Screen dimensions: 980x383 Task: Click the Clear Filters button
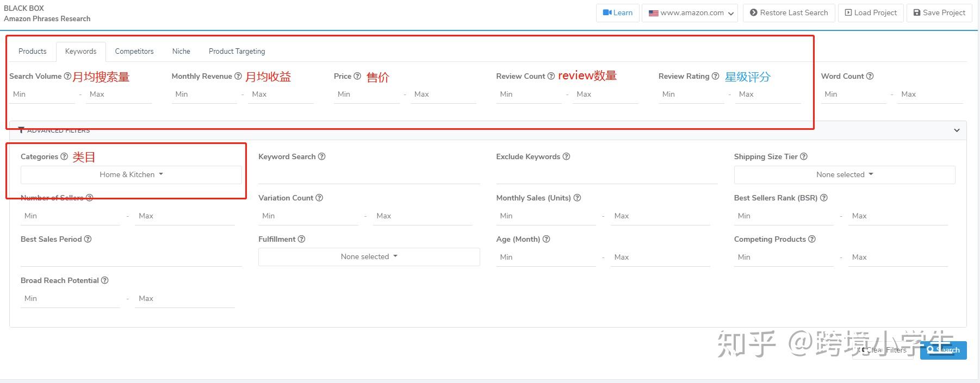tap(883, 350)
